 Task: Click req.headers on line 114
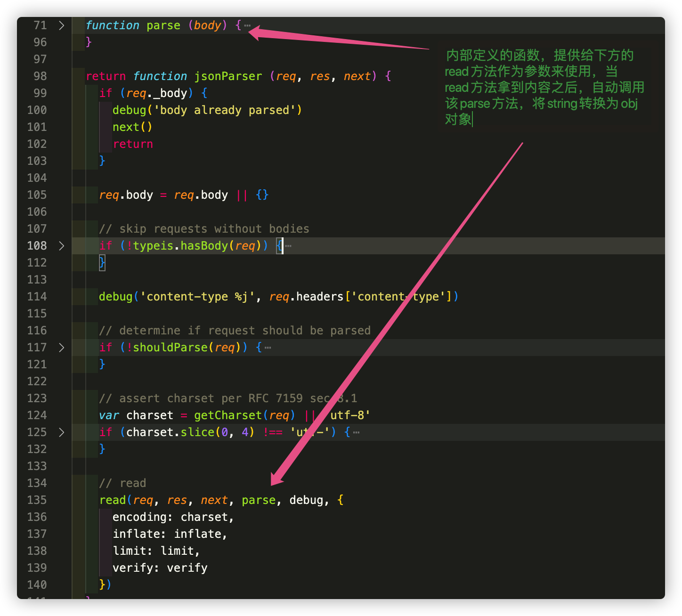coord(306,297)
